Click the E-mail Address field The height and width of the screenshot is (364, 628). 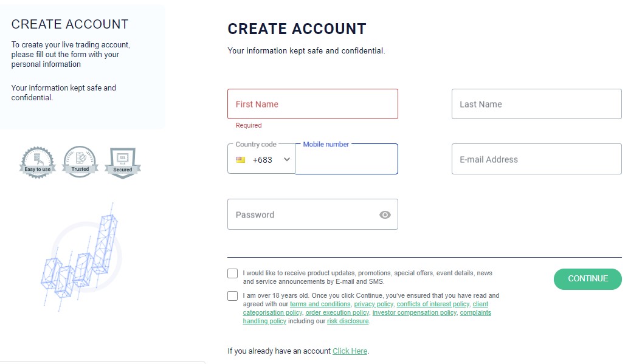(x=536, y=159)
